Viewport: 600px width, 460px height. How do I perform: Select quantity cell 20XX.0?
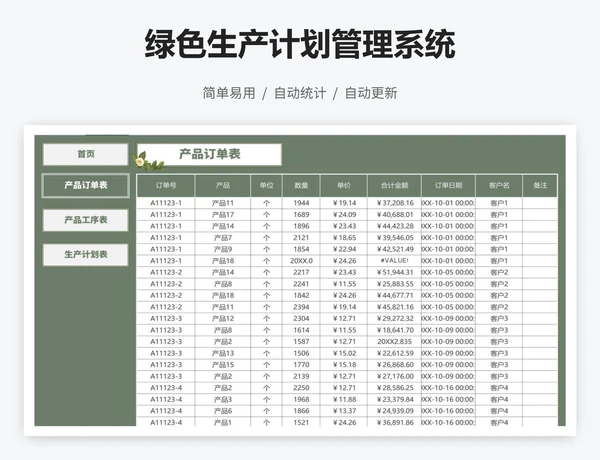coord(301,261)
